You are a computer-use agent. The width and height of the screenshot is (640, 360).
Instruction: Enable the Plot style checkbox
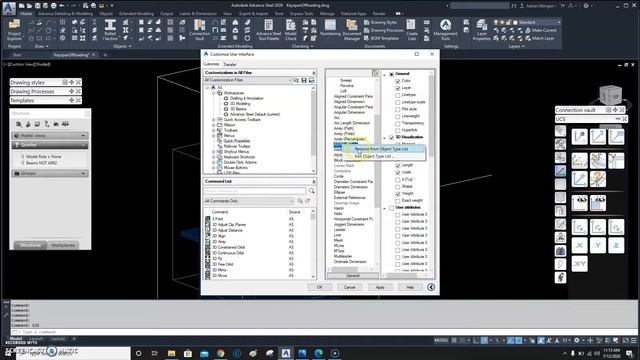398,109
